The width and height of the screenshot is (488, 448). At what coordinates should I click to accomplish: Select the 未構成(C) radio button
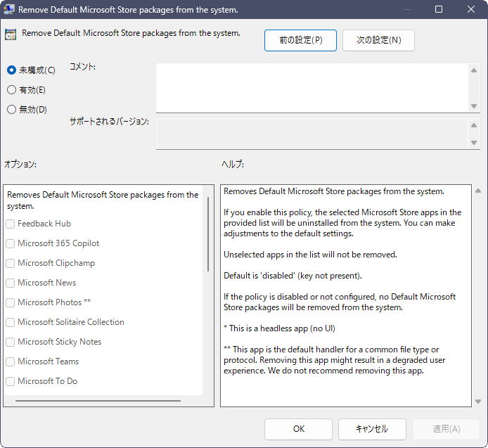coord(31,70)
